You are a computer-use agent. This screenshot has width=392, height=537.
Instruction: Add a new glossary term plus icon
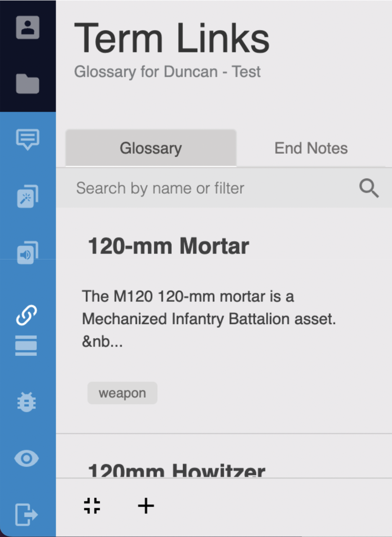(146, 506)
